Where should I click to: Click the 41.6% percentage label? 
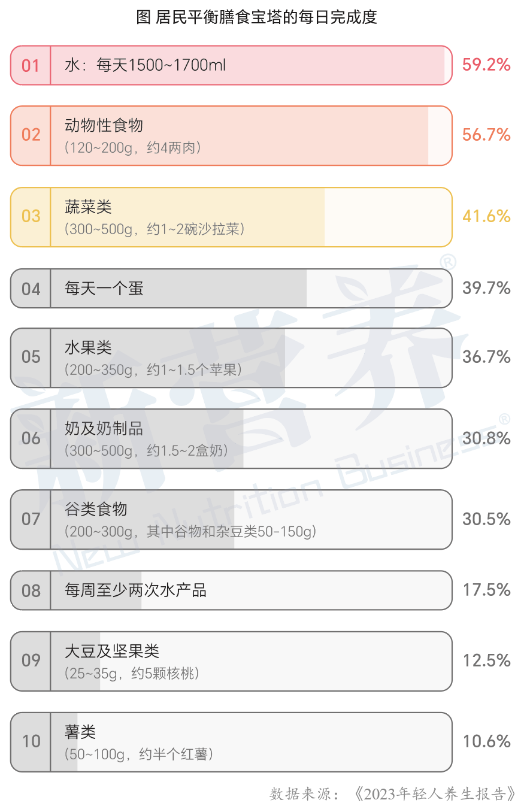click(x=486, y=216)
